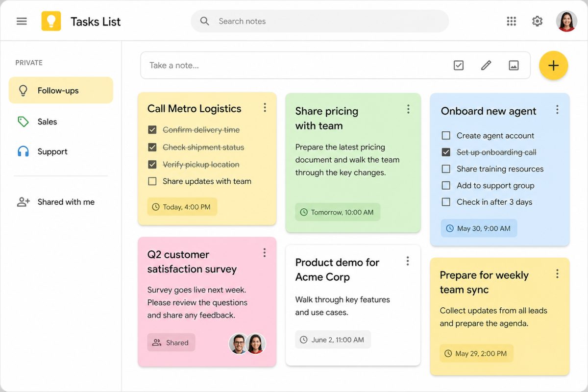Click the June 2, 11:00 AM reminder
The image size is (588, 392).
click(333, 340)
